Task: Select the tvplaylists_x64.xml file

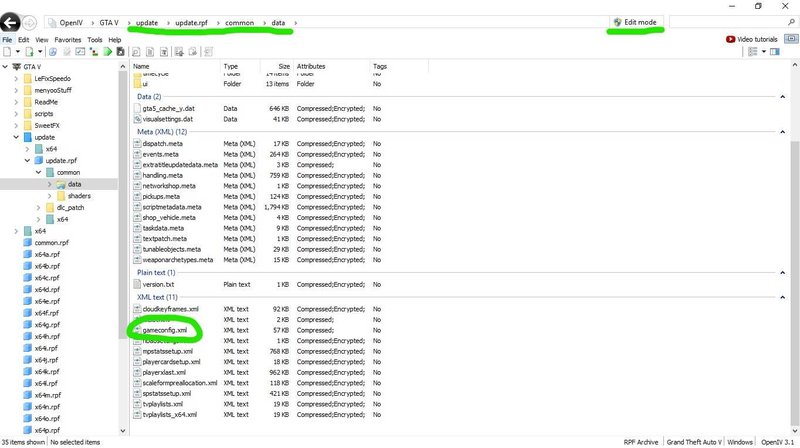Action: 169,415
